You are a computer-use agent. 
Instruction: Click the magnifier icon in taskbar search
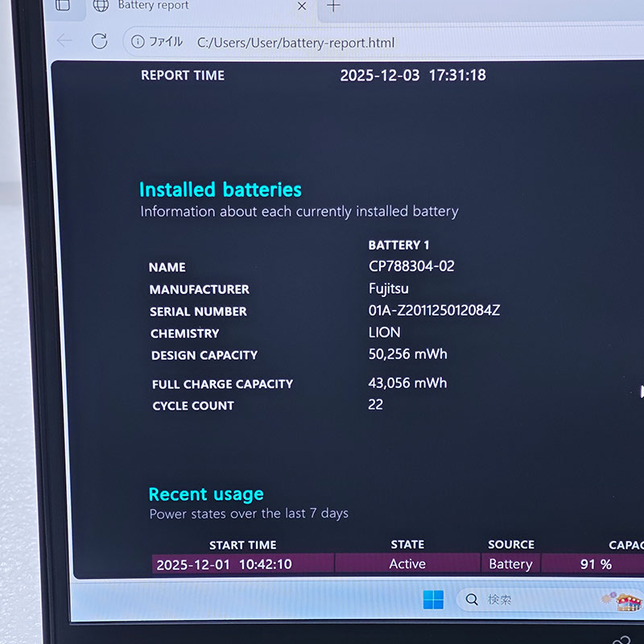tap(472, 600)
